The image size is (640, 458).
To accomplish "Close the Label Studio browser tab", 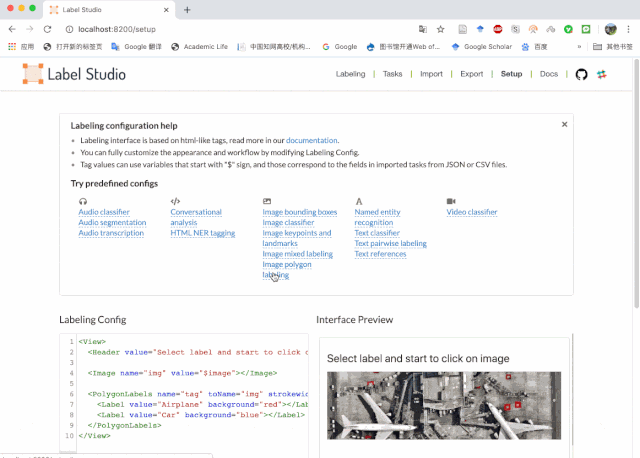I will 166,10.
